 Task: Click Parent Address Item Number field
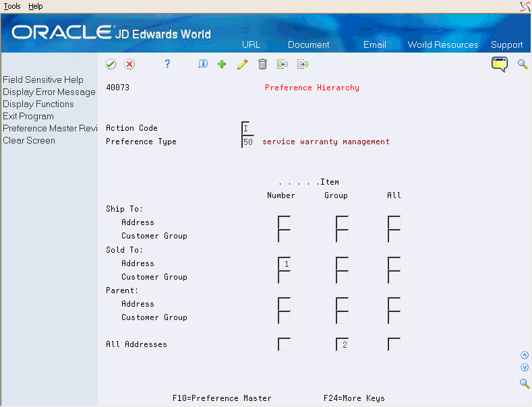point(284,304)
